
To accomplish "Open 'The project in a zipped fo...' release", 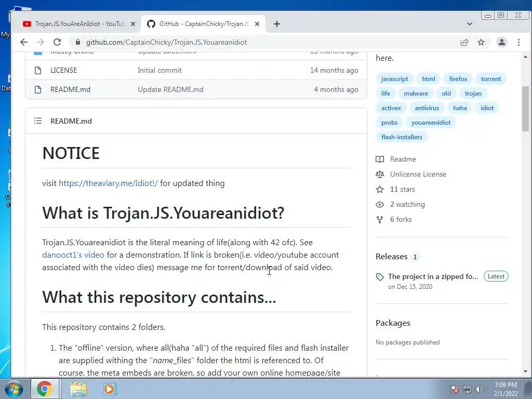I will coord(433,276).
